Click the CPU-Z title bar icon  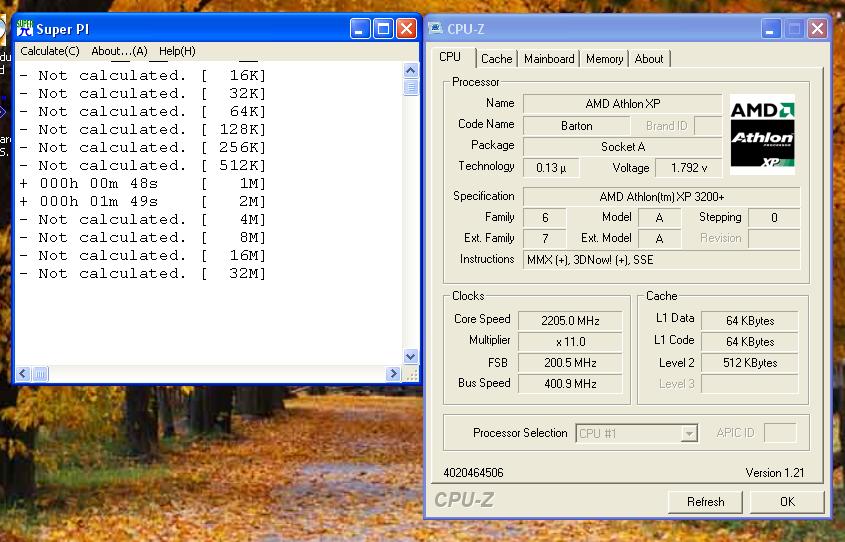click(436, 29)
